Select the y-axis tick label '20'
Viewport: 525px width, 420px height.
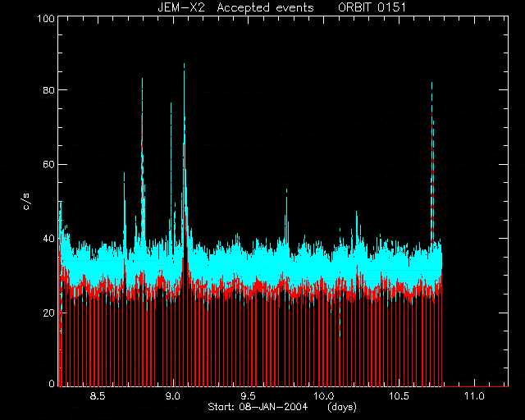pos(48,313)
